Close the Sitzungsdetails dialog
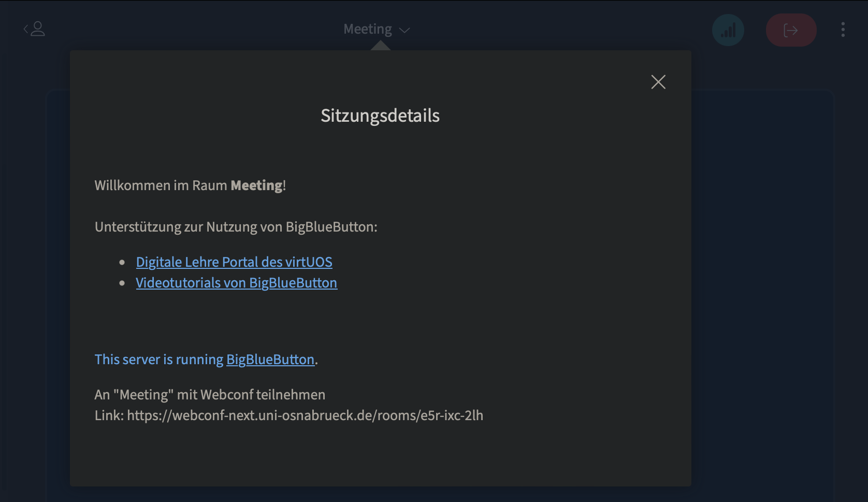 658,82
